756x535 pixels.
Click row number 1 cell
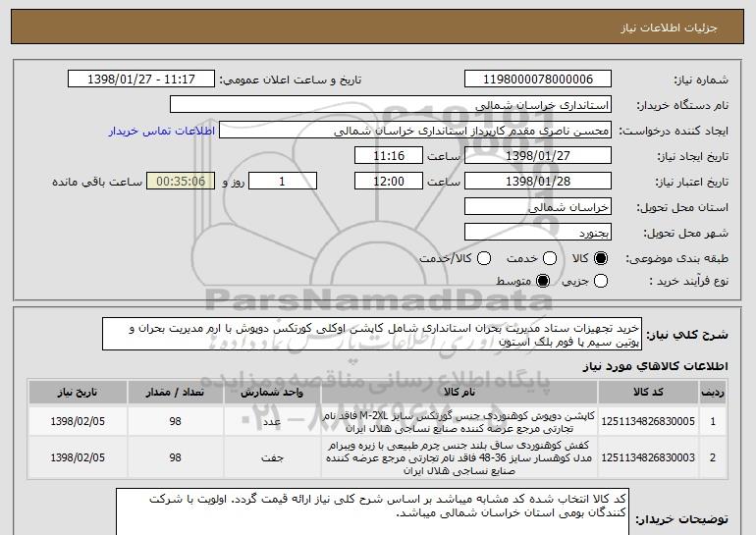(713, 421)
